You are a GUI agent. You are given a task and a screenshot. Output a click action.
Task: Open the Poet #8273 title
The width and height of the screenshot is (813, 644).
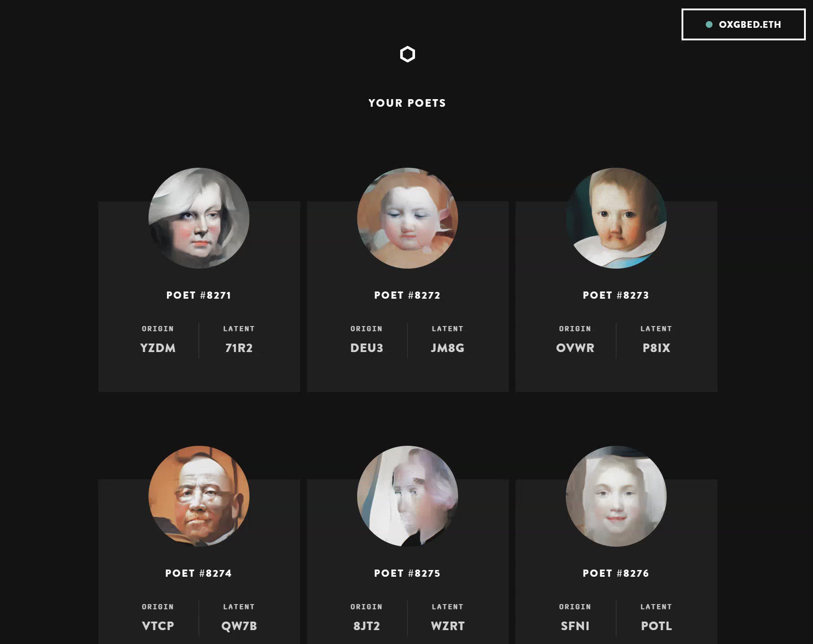tap(616, 295)
